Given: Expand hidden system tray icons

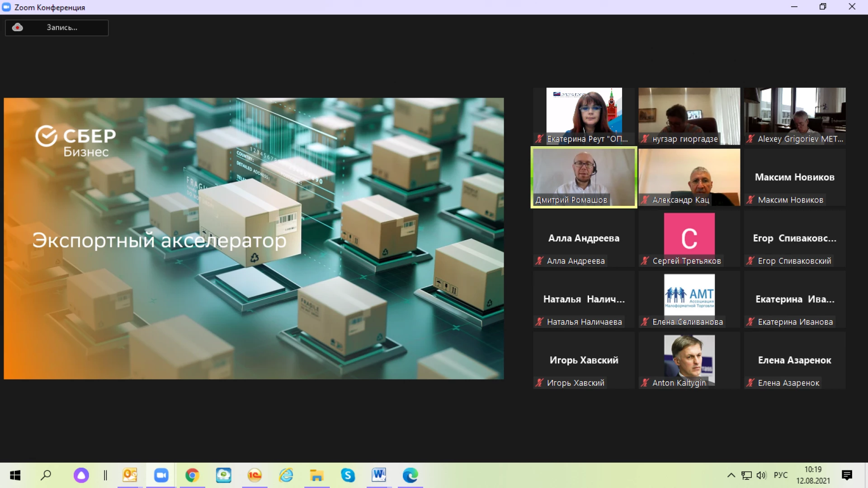Looking at the screenshot, I should pos(731,475).
